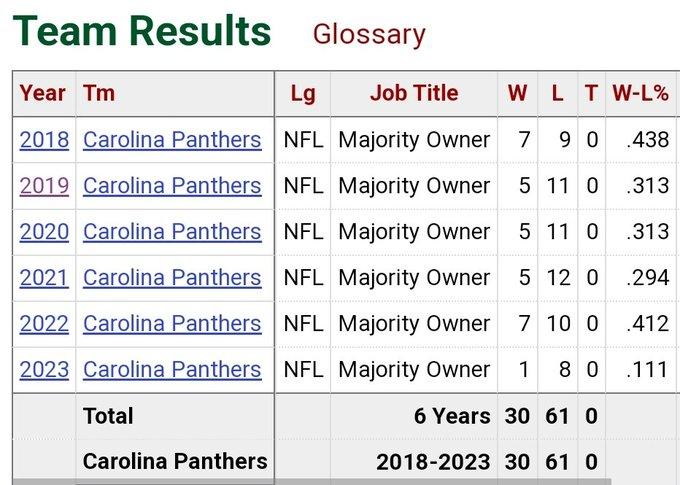The height and width of the screenshot is (485, 680).
Task: Sort by W-L% column header
Action: click(640, 93)
